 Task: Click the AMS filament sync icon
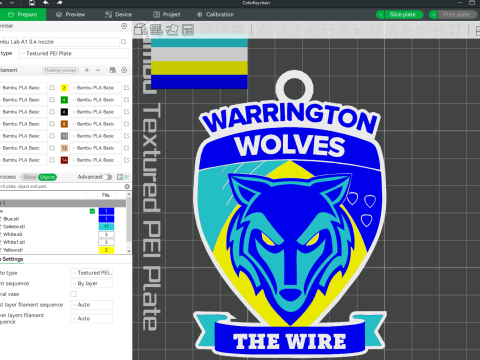point(112,70)
